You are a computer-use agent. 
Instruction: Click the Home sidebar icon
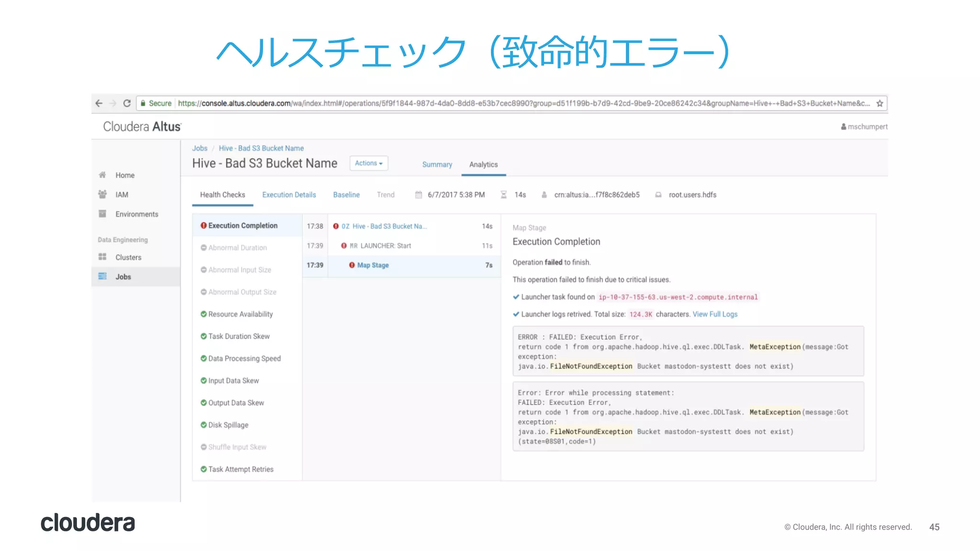[102, 175]
